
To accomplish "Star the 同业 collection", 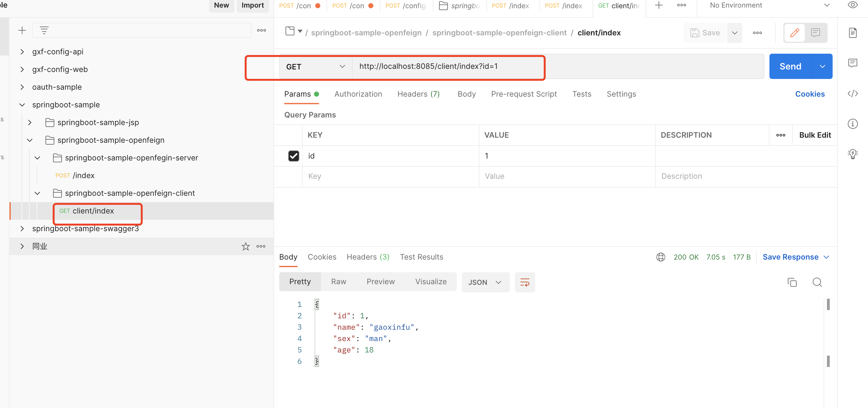I will tap(245, 246).
